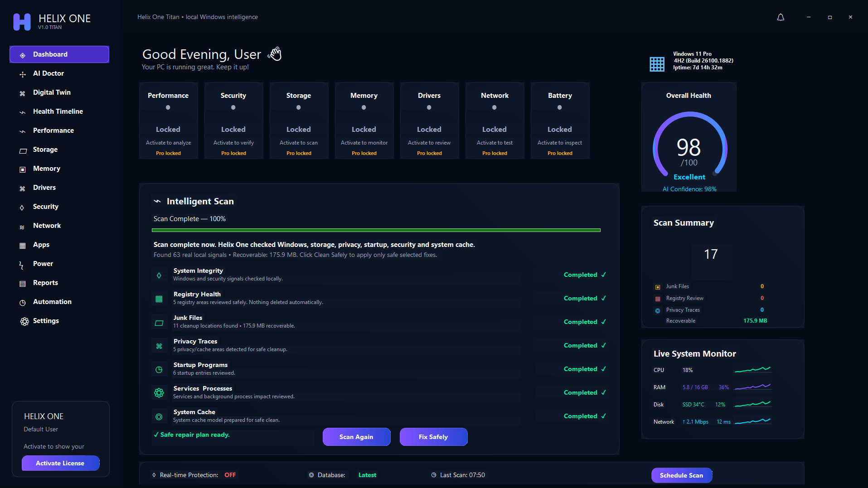Click the Network latency sparkline graph
The height and width of the screenshot is (488, 868).
(x=752, y=421)
